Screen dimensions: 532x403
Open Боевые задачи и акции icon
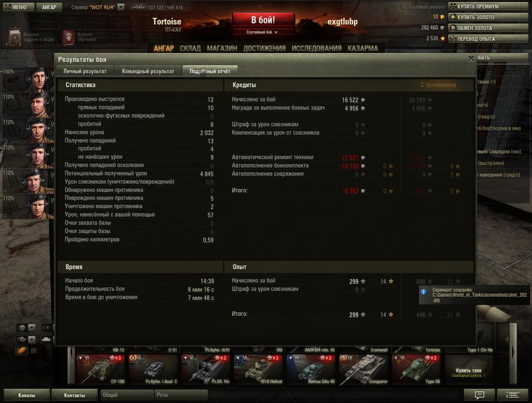(x=15, y=37)
